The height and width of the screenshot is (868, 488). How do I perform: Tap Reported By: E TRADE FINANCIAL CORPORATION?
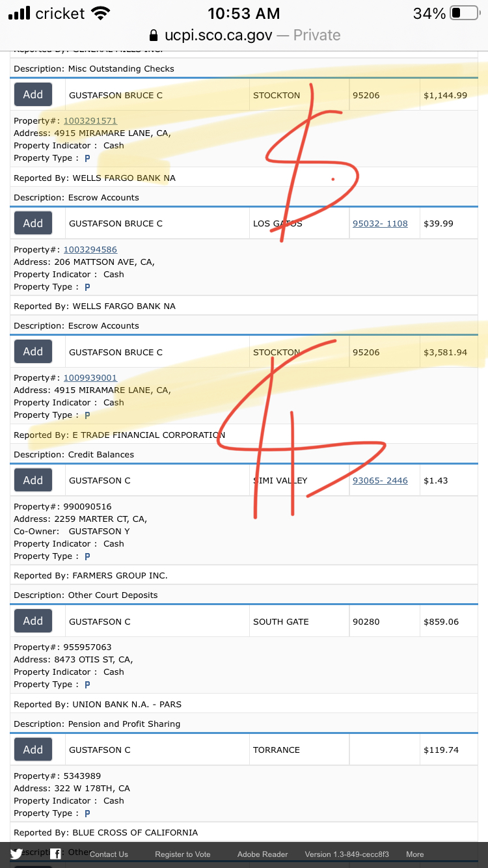[x=120, y=435]
